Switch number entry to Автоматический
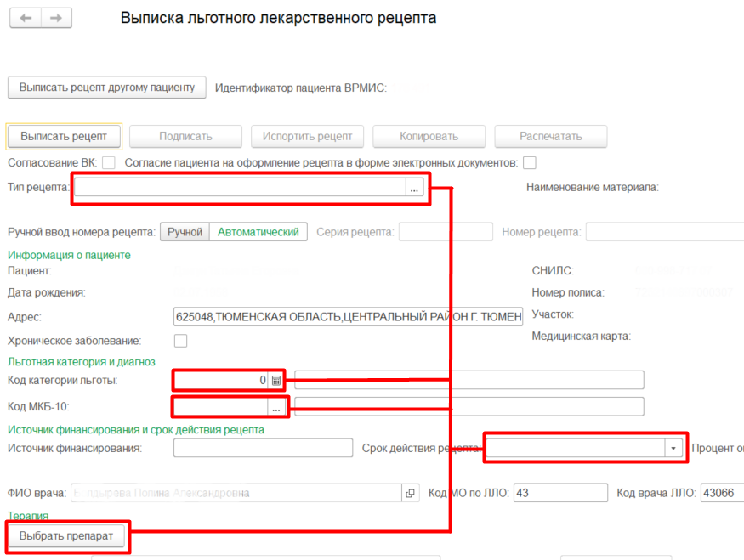This screenshot has height=560, width=744. (258, 232)
